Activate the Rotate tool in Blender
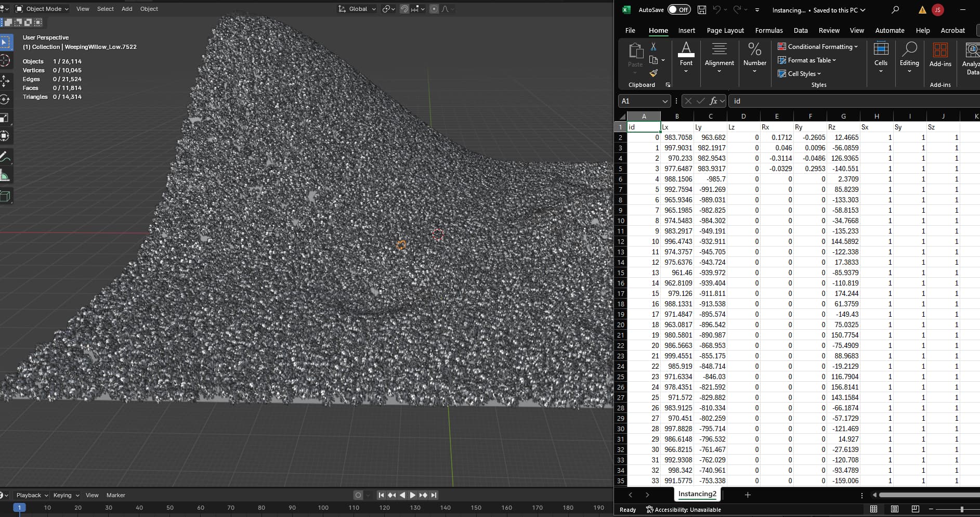This screenshot has width=980, height=517. 5,99
